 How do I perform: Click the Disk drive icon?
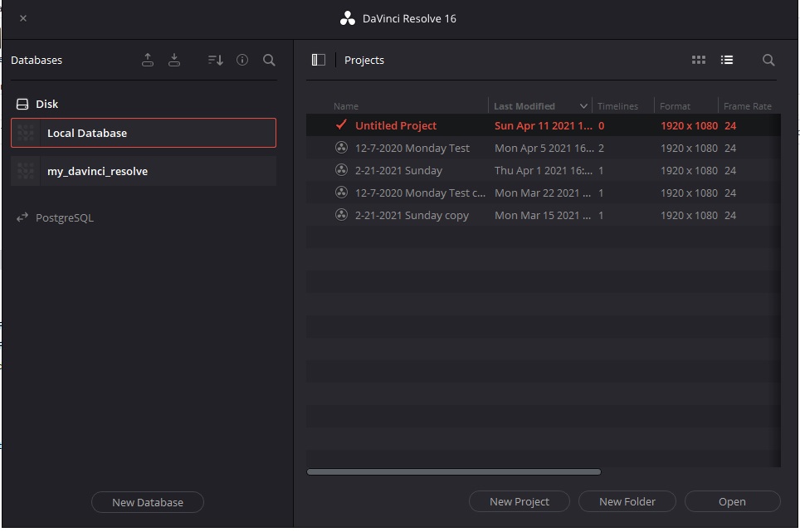coord(22,104)
